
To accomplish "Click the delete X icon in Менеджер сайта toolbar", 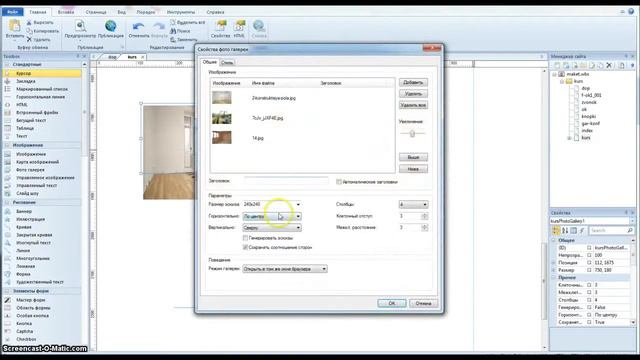I will click(609, 65).
